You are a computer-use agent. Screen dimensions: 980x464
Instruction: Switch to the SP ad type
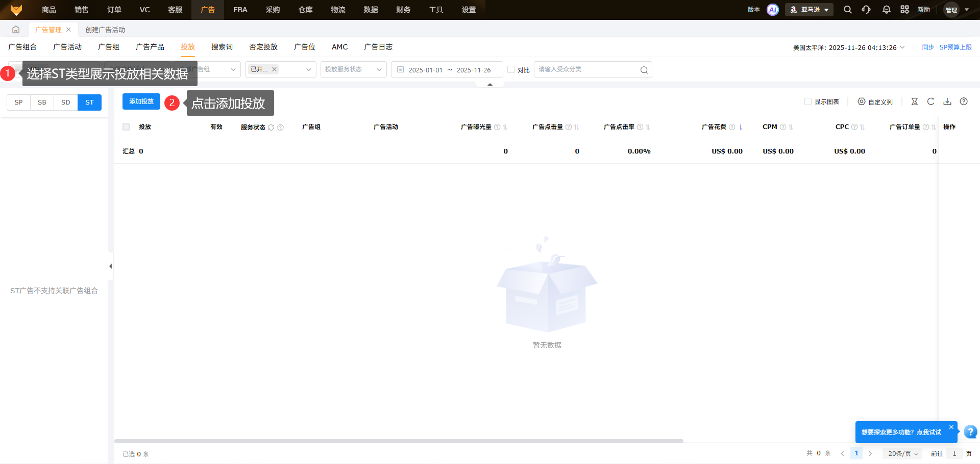pos(19,102)
